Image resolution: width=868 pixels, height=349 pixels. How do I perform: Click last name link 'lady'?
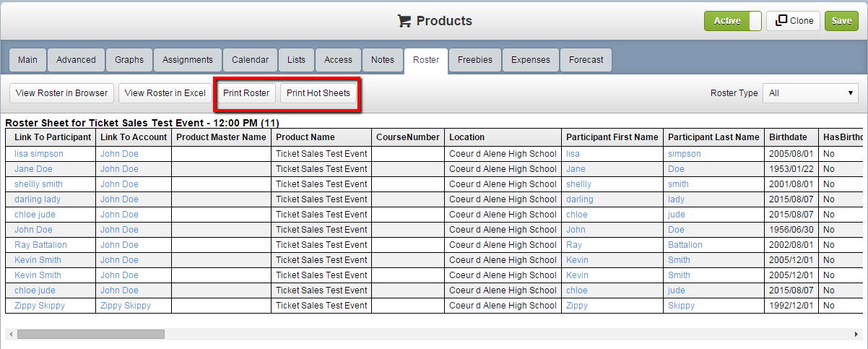(x=676, y=199)
